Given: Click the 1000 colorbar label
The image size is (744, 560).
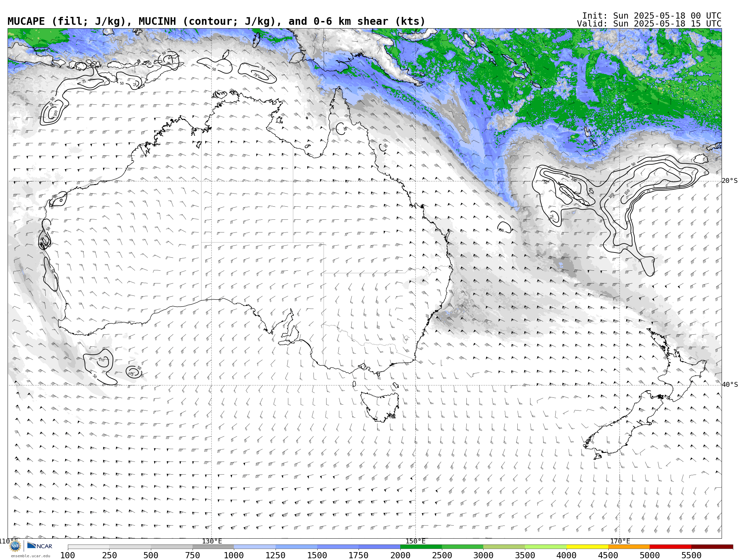Looking at the screenshot, I should (x=234, y=555).
